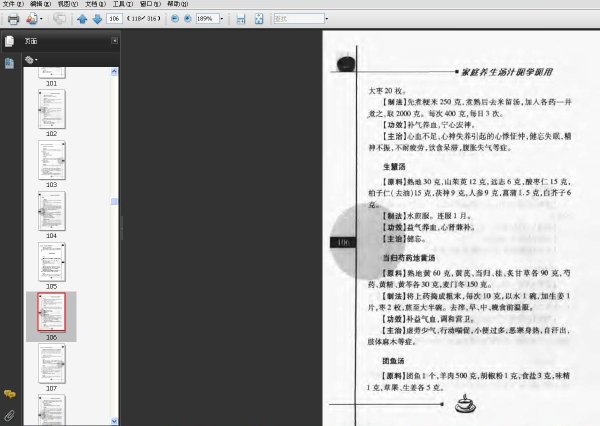Click the fit one full page icon
The width and height of the screenshot is (600, 426).
tap(259, 19)
